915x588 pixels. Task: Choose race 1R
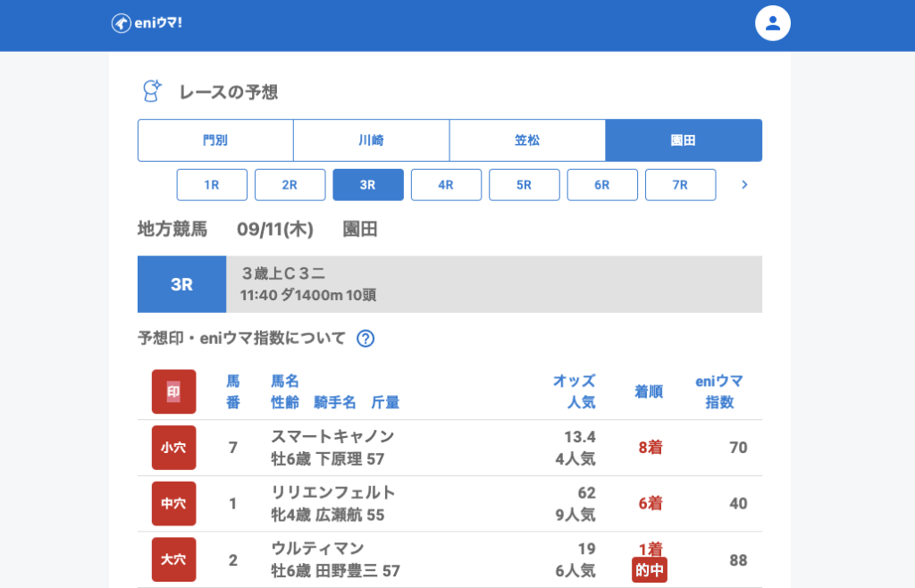pos(212,185)
